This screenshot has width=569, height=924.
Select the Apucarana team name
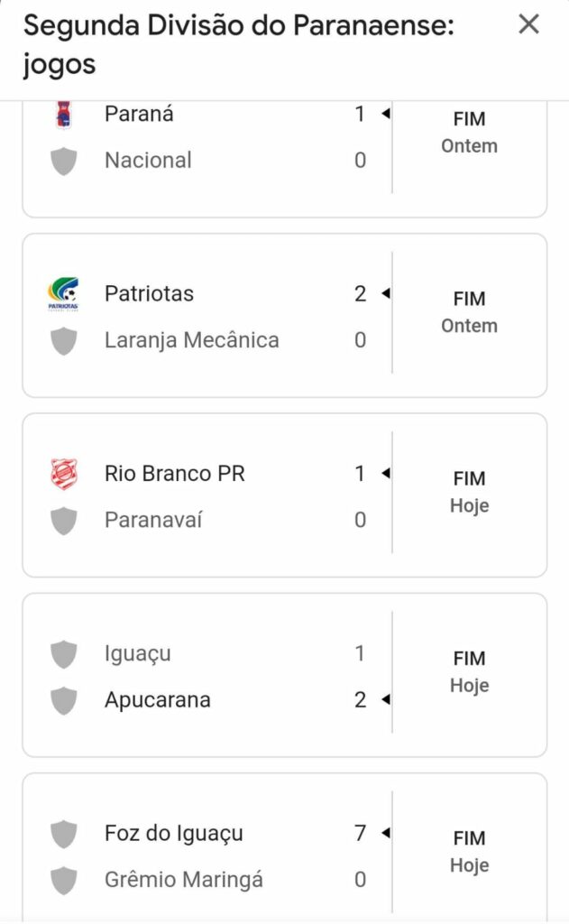(x=158, y=700)
